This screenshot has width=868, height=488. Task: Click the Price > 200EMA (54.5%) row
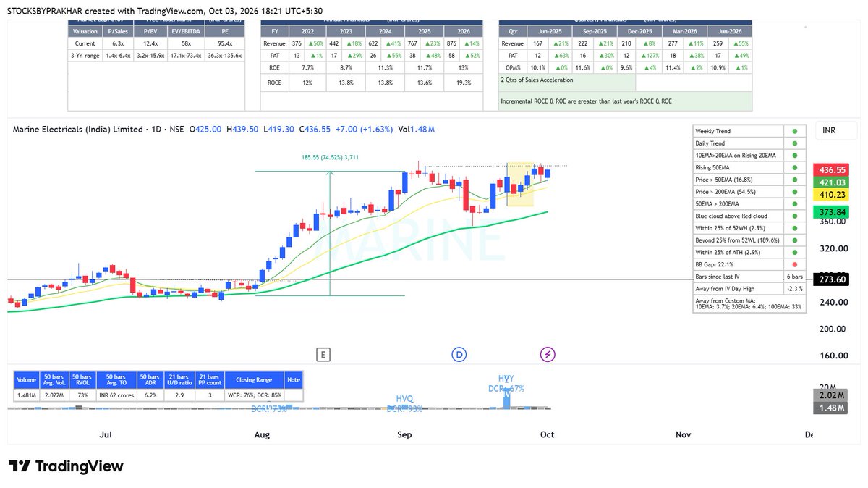point(749,192)
